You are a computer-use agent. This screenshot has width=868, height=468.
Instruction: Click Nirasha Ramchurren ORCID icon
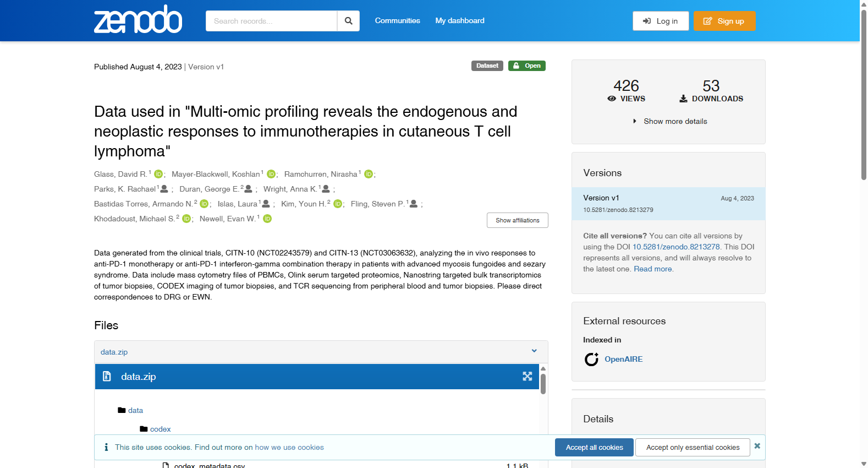click(x=369, y=174)
